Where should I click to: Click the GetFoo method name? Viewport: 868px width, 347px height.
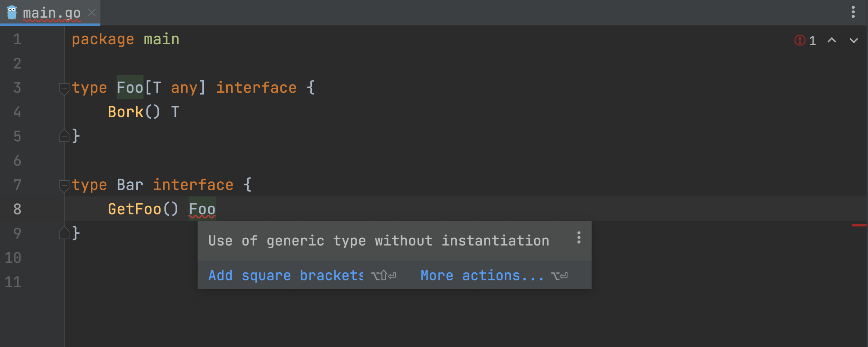(x=135, y=209)
